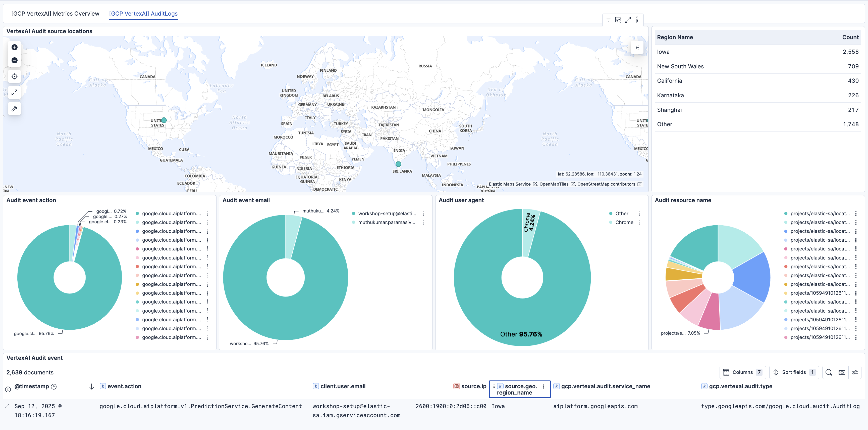Click the map zoom in button
The height and width of the screenshot is (430, 868).
tap(15, 47)
